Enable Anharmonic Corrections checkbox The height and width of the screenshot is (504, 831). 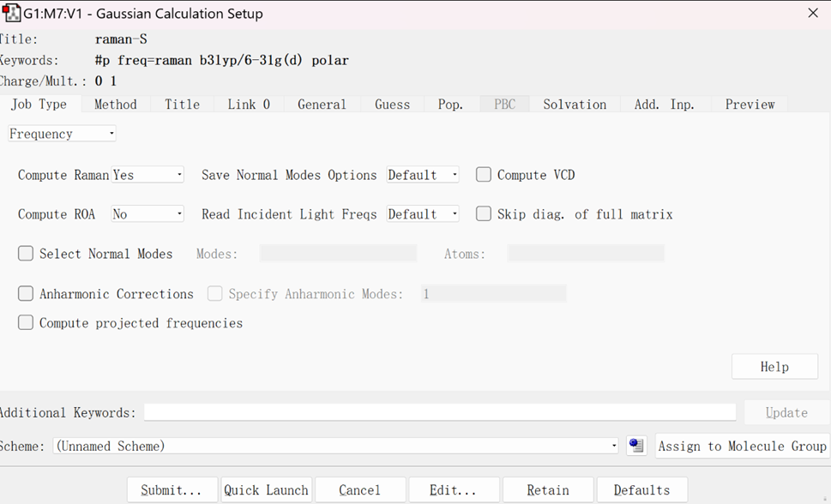click(26, 294)
